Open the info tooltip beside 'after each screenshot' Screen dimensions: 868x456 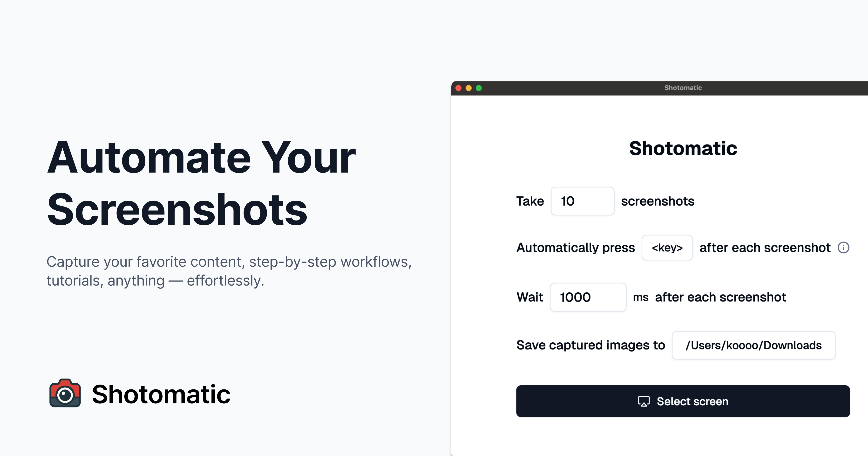click(844, 248)
